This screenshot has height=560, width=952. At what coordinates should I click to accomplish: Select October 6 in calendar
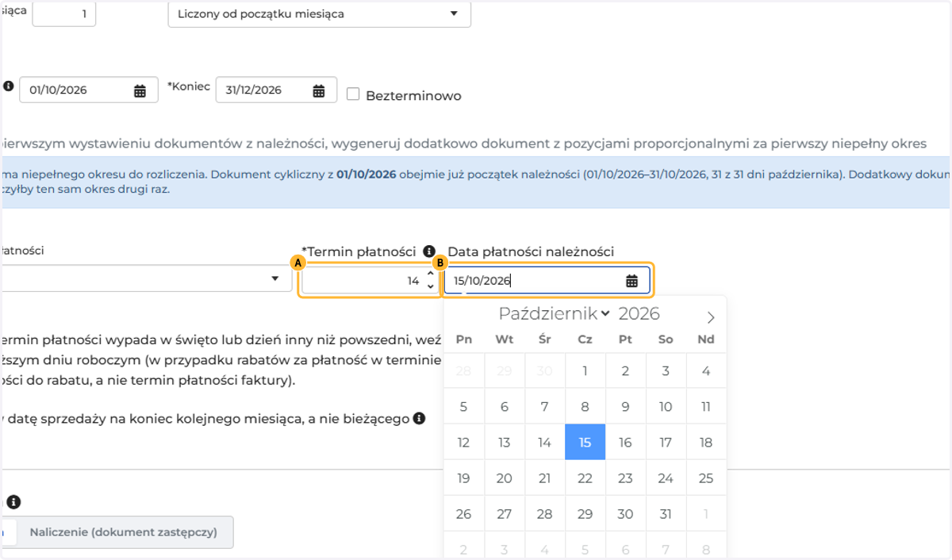pyautogui.click(x=505, y=406)
